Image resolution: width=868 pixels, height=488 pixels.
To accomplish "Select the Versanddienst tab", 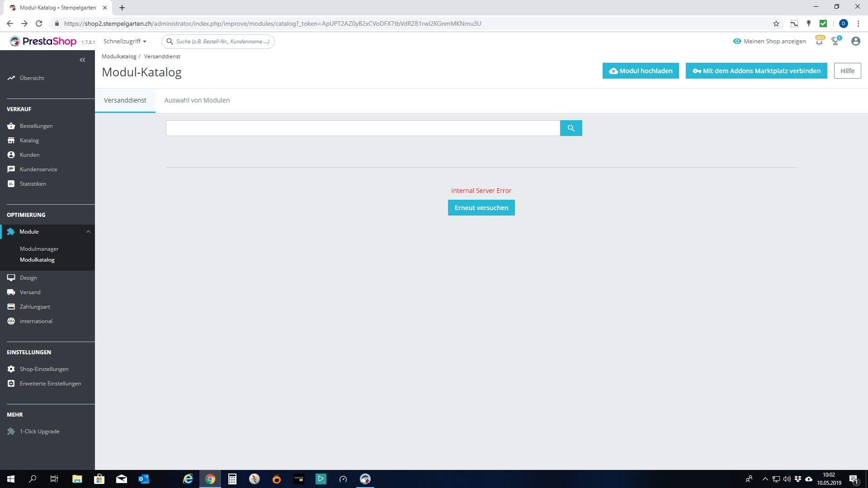I will pyautogui.click(x=125, y=100).
